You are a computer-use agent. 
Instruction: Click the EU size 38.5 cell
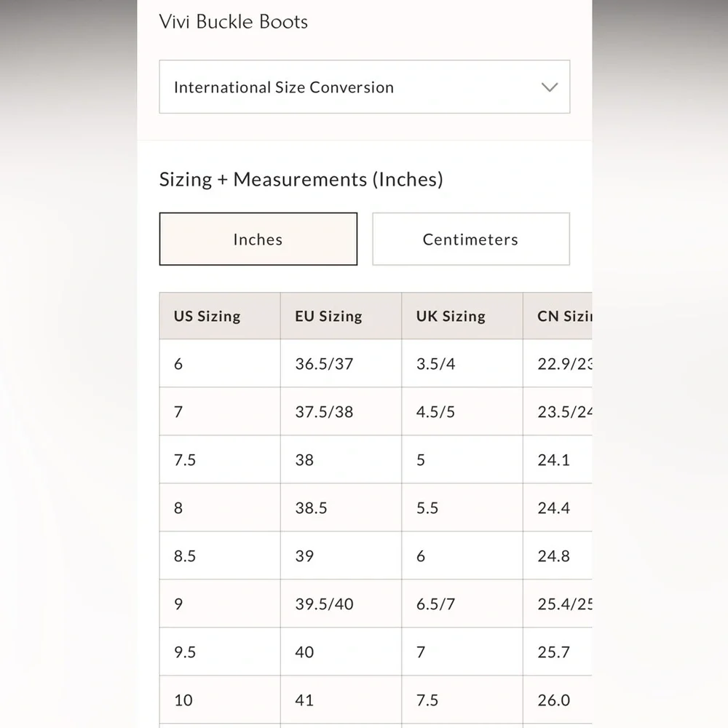click(x=311, y=508)
